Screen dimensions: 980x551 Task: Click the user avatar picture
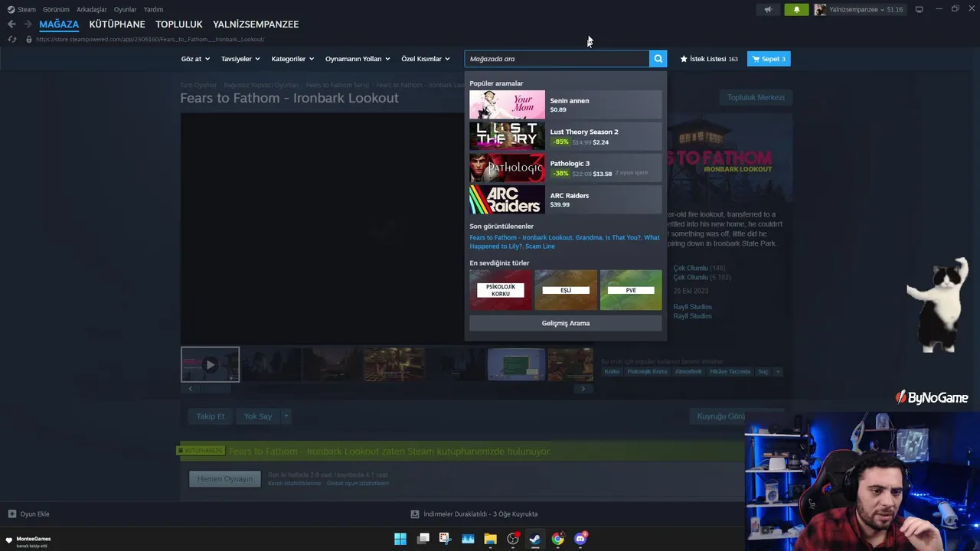point(820,10)
